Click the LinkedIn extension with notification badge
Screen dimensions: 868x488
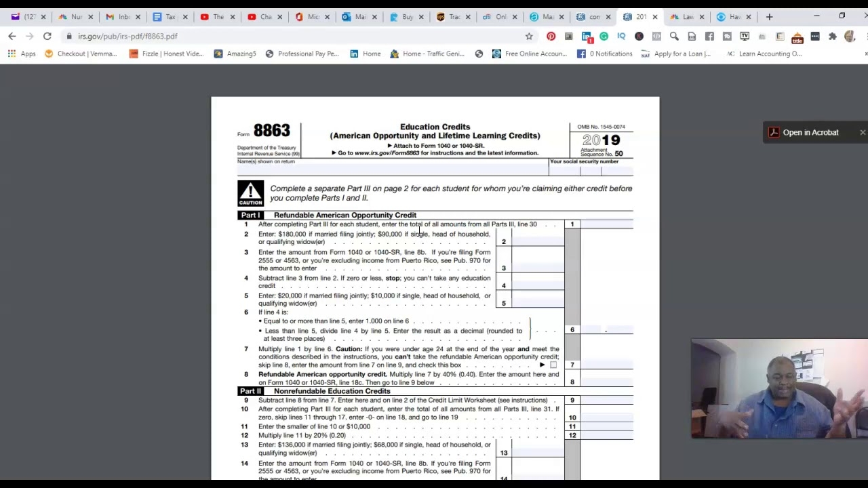(585, 36)
